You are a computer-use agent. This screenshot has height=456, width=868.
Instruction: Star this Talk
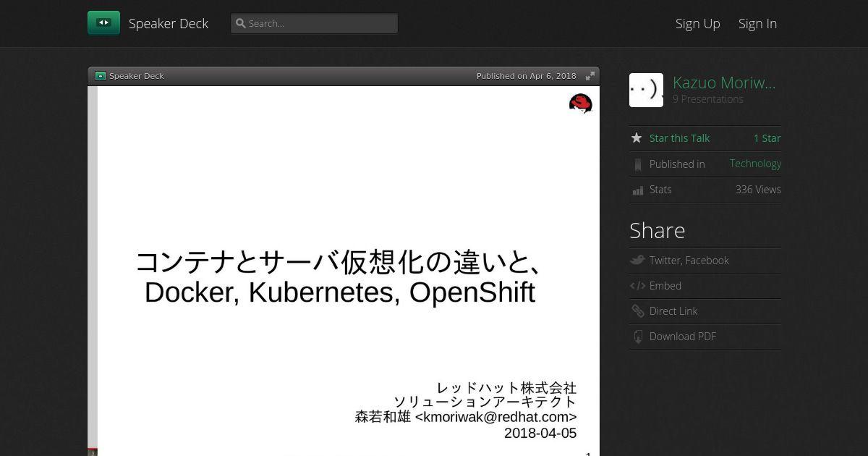pyautogui.click(x=679, y=138)
